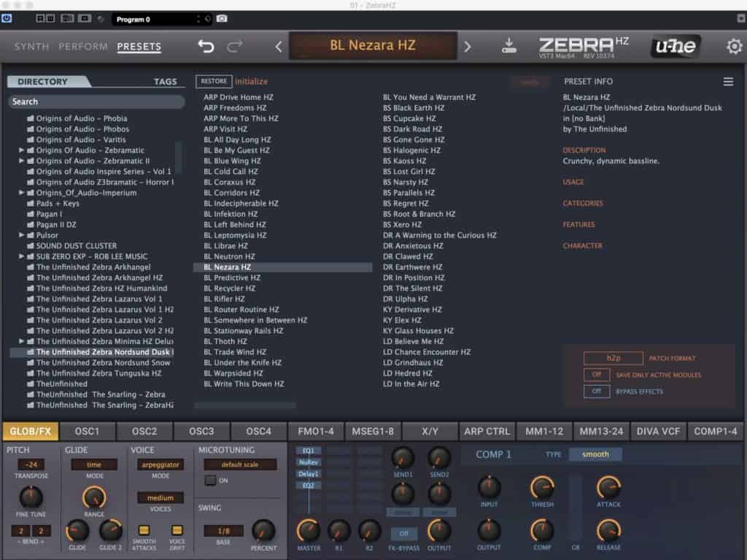747x560 pixels.
Task: Open the Voice Mode arpeggiator dropdown
Action: click(160, 464)
